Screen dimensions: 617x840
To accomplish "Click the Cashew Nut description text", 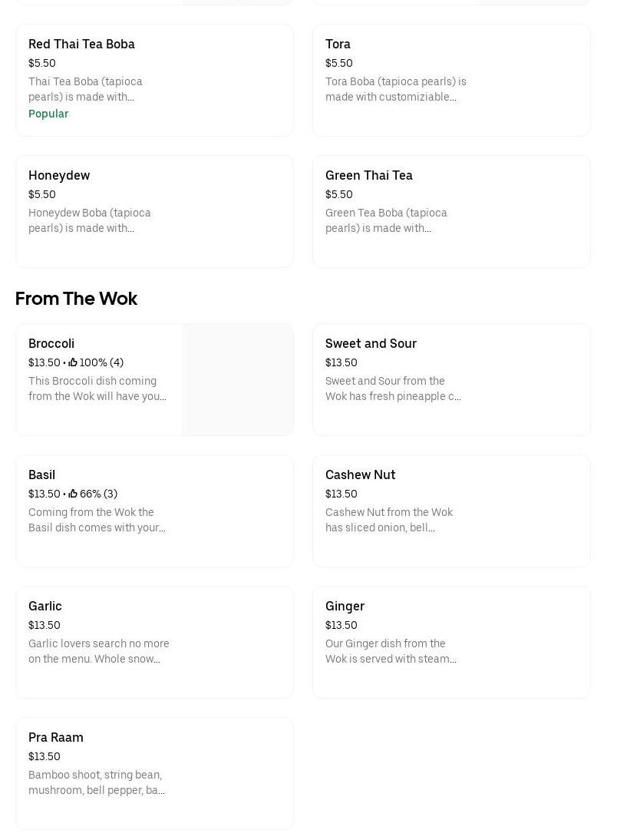I will [x=389, y=520].
